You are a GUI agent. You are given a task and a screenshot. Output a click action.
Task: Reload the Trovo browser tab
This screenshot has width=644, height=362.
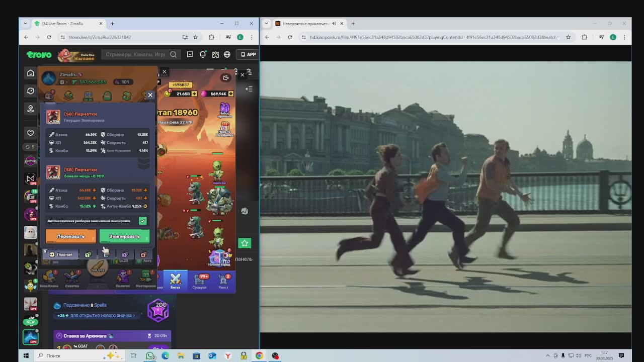click(49, 37)
